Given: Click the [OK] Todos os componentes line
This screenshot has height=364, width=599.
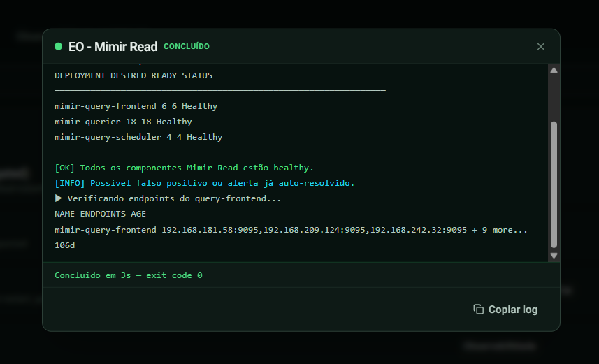Looking at the screenshot, I should pos(184,168).
